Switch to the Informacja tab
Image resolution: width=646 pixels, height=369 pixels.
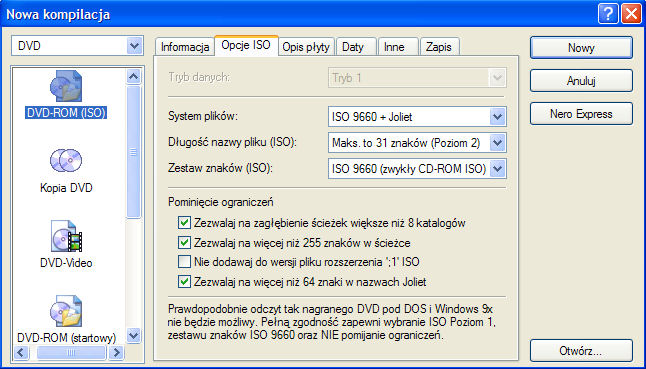coord(185,47)
